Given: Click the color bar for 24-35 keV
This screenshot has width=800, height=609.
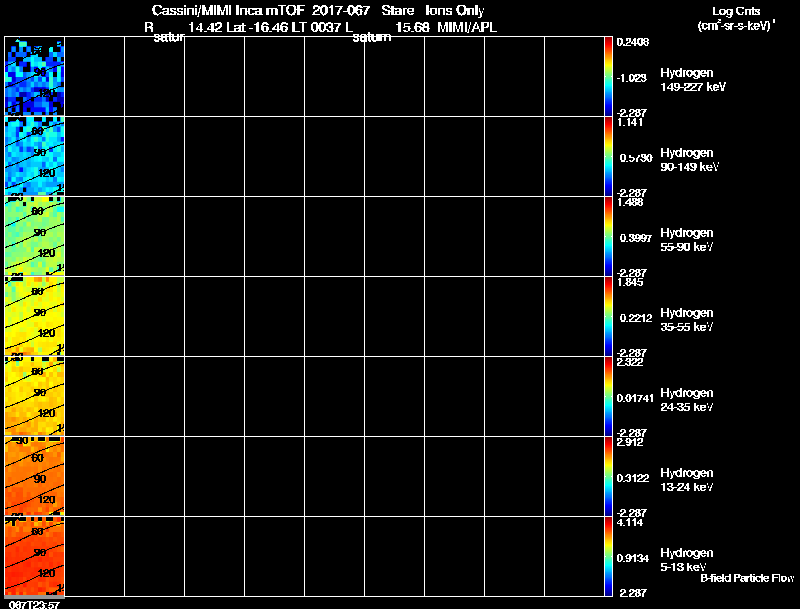Looking at the screenshot, I should [x=608, y=396].
